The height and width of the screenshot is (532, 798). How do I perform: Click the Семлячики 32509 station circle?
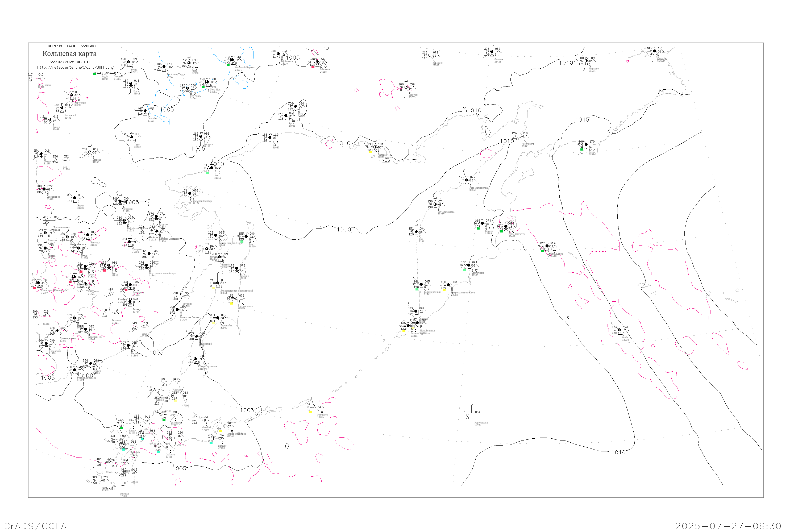coord(469,265)
